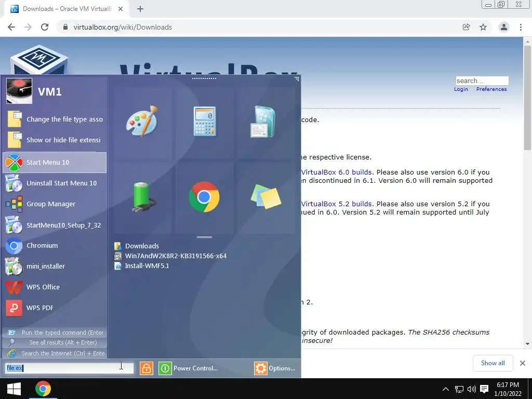Image resolution: width=532 pixels, height=399 pixels.
Task: Choose Search the Internet option
Action: (x=55, y=353)
